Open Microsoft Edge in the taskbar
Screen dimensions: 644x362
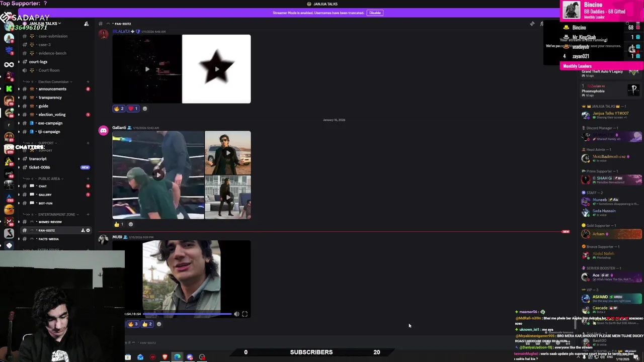[x=177, y=357]
